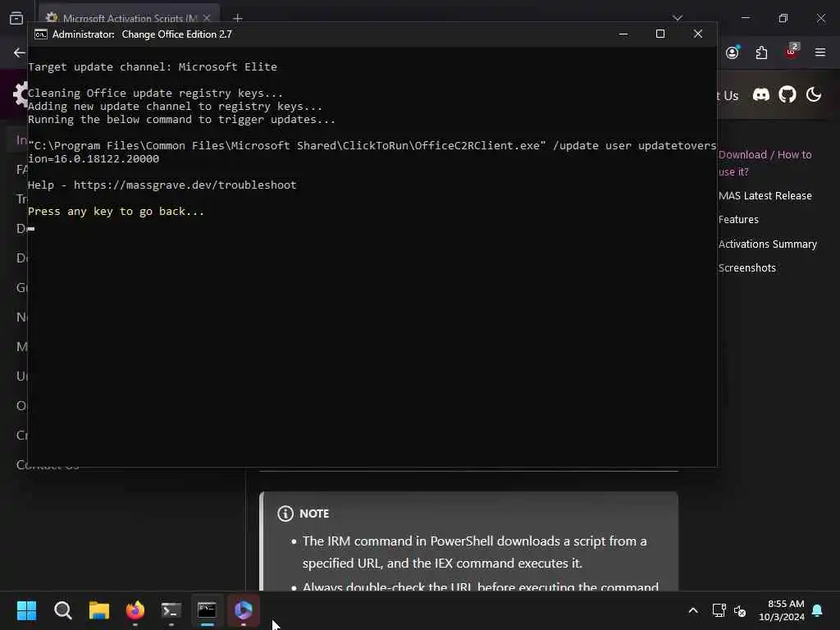This screenshot has height=630, width=840.
Task: Restore down the Firefox browser window
Action: pos(783,18)
